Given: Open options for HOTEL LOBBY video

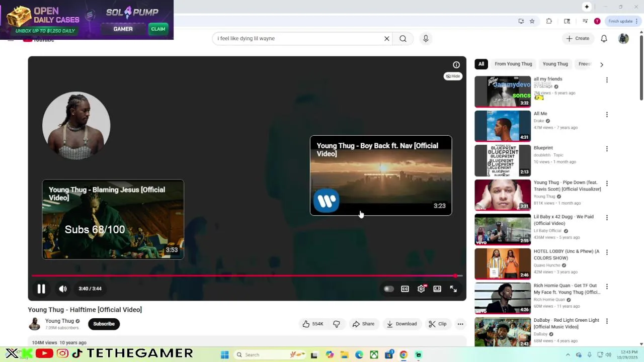Looking at the screenshot, I should [607, 252].
